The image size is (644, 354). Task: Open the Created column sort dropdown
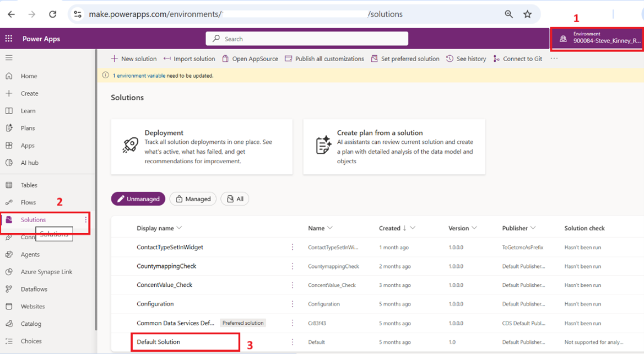point(413,228)
